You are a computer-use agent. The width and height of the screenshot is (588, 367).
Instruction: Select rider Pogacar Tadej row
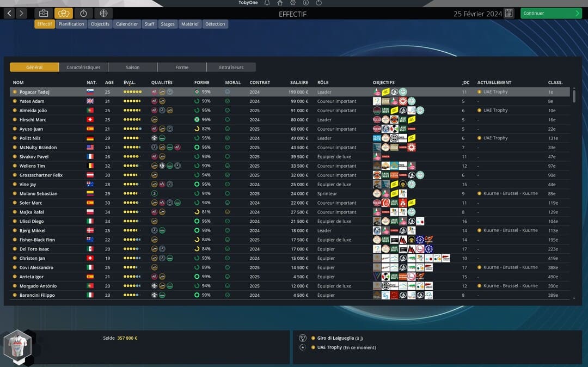(34, 92)
